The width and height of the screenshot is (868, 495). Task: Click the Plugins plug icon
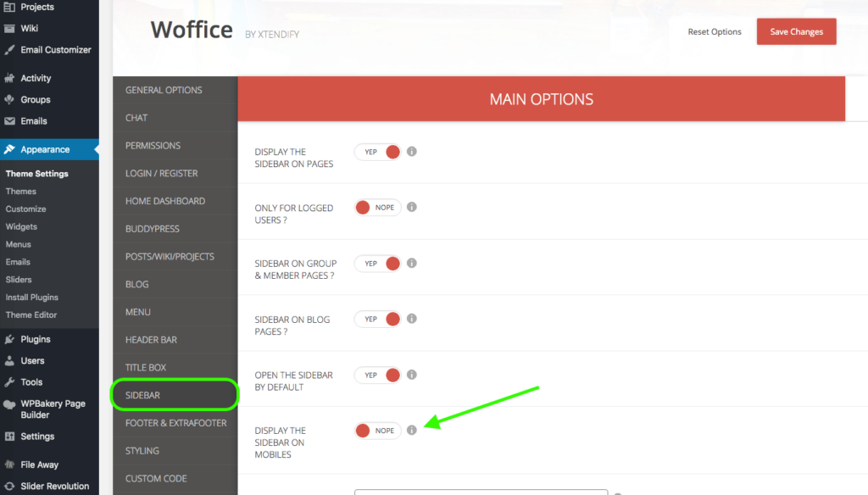pyautogui.click(x=9, y=339)
